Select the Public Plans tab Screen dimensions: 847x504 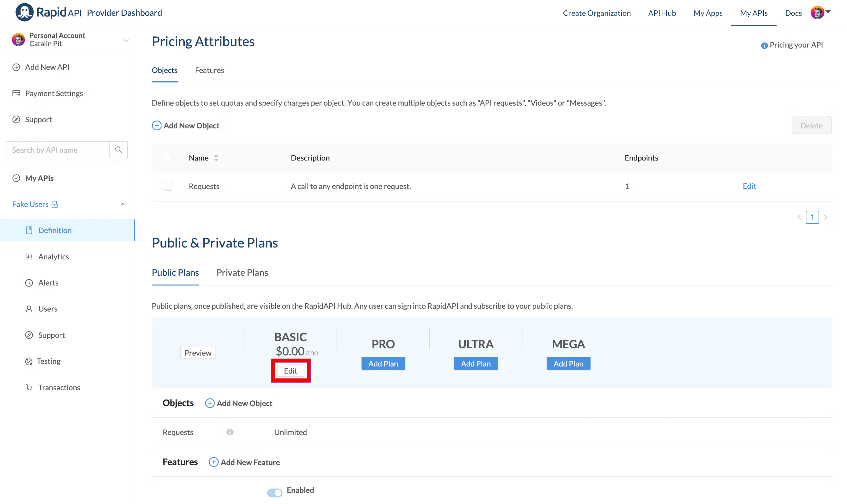(175, 272)
